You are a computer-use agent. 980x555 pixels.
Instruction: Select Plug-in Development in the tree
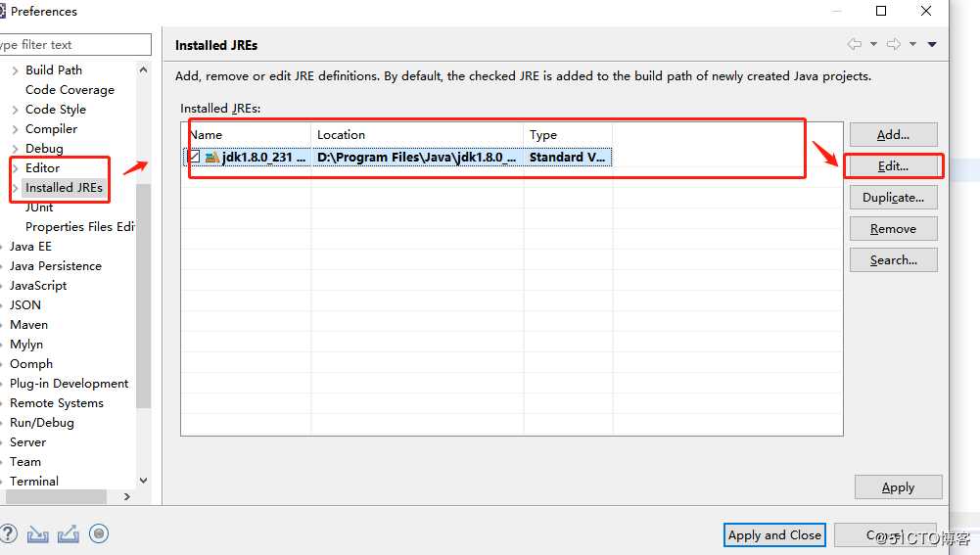[69, 383]
